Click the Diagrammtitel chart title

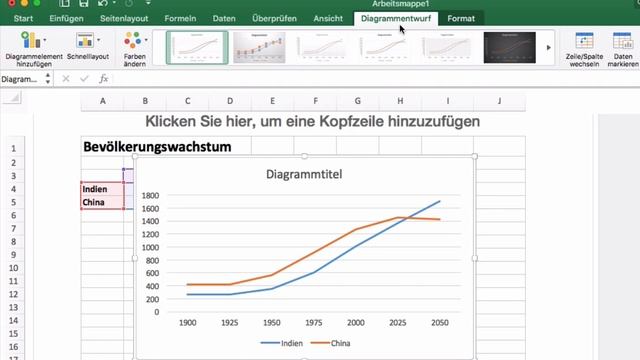pos(304,174)
